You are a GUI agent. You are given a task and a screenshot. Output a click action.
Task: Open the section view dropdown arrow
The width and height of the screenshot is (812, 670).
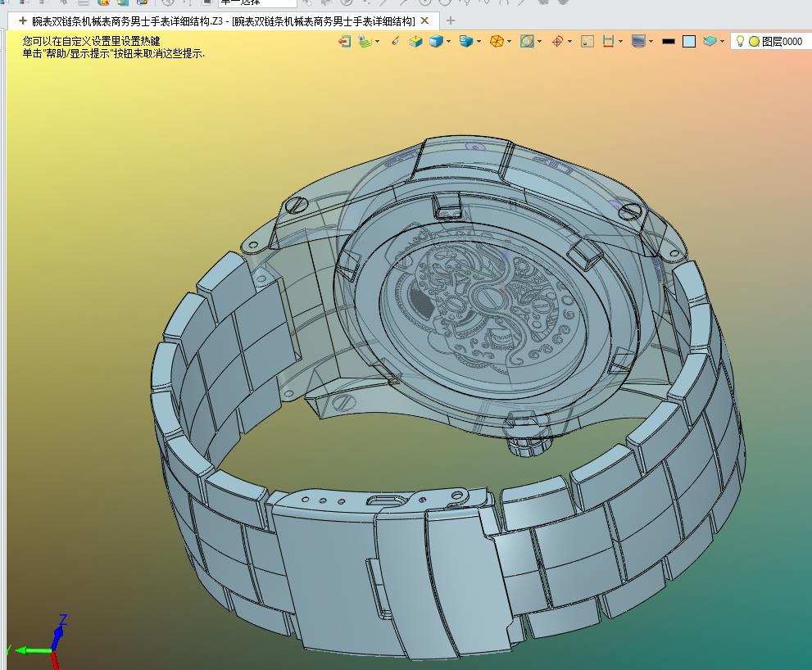pos(540,42)
